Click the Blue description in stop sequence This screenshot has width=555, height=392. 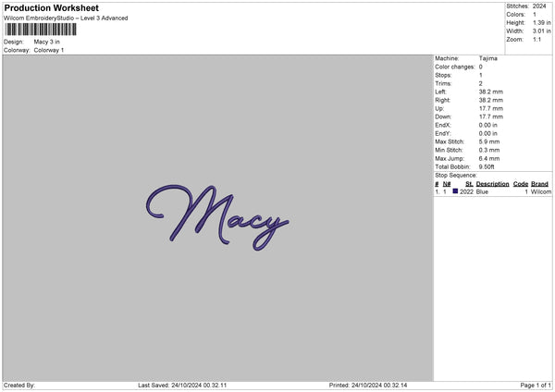point(482,191)
